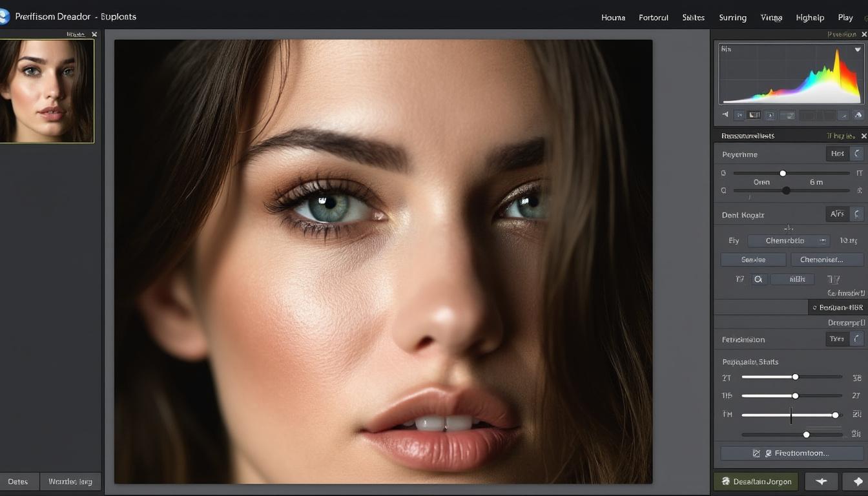Click the rightmost icon under the histogram
Image resolution: width=868 pixels, height=496 pixels.
click(858, 115)
